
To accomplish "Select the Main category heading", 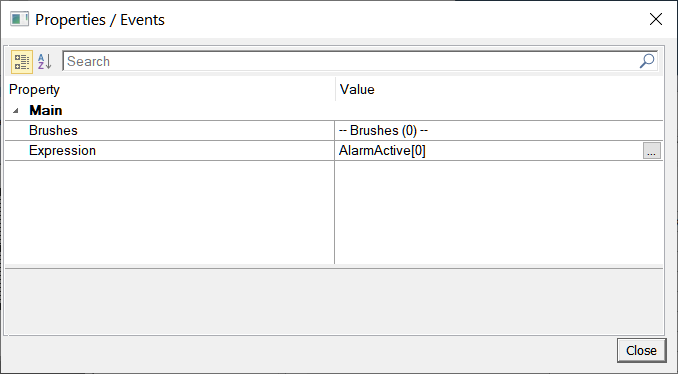I will 45,111.
